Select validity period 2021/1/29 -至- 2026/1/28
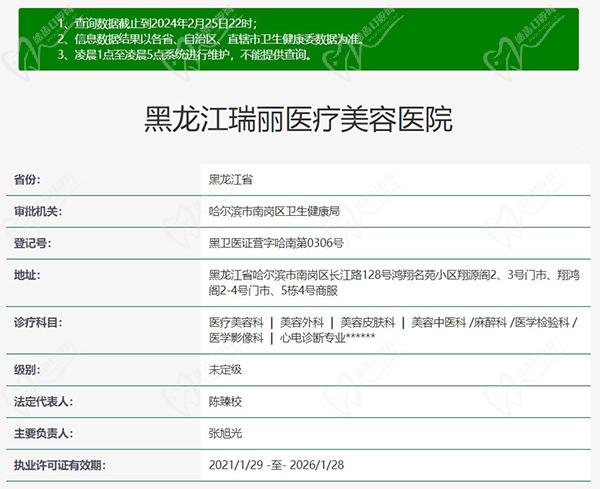This screenshot has height=489, width=600. (x=276, y=465)
